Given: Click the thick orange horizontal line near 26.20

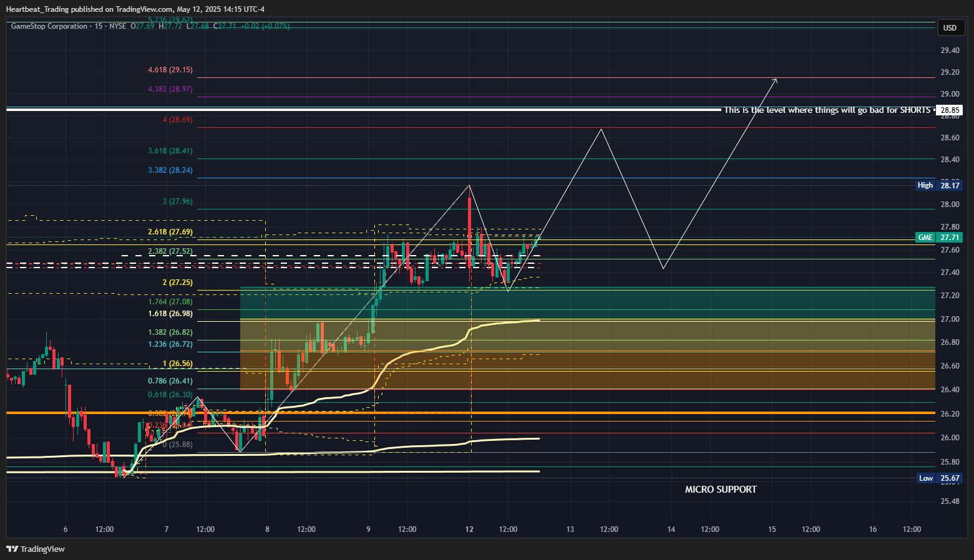Looking at the screenshot, I should (471, 413).
